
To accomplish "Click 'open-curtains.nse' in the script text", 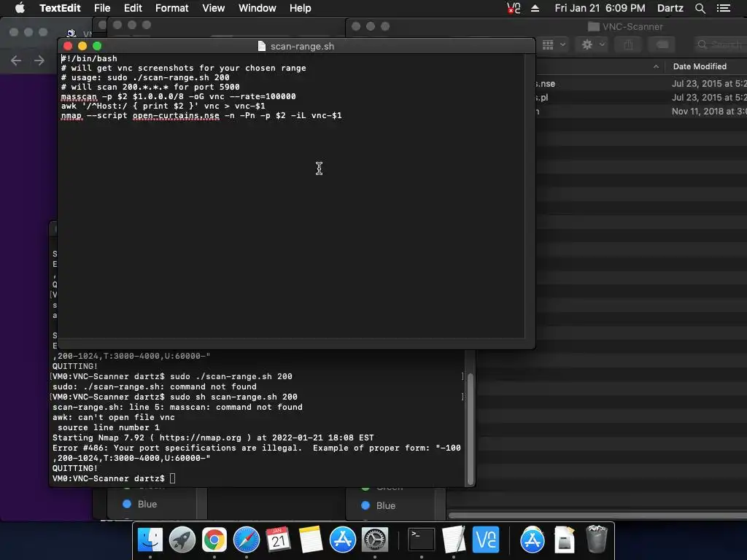I will (176, 116).
